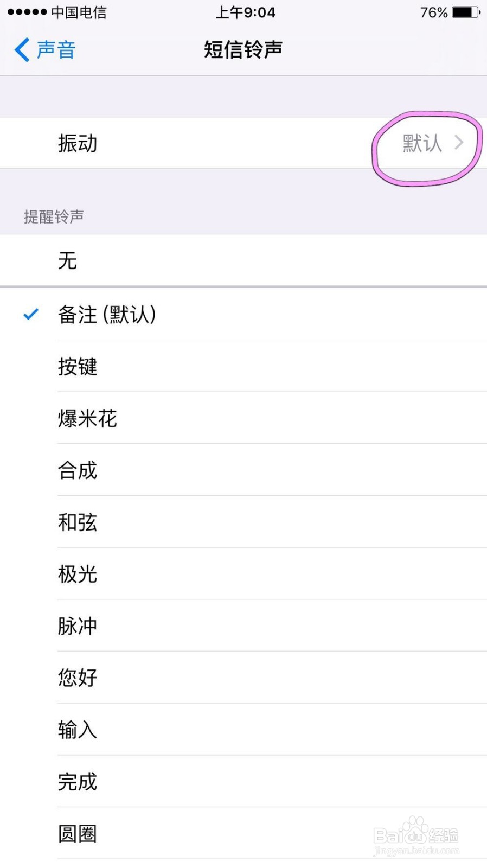This screenshot has height=868, width=487.
Task: Tap the 短信铃声 page title
Action: [x=243, y=50]
